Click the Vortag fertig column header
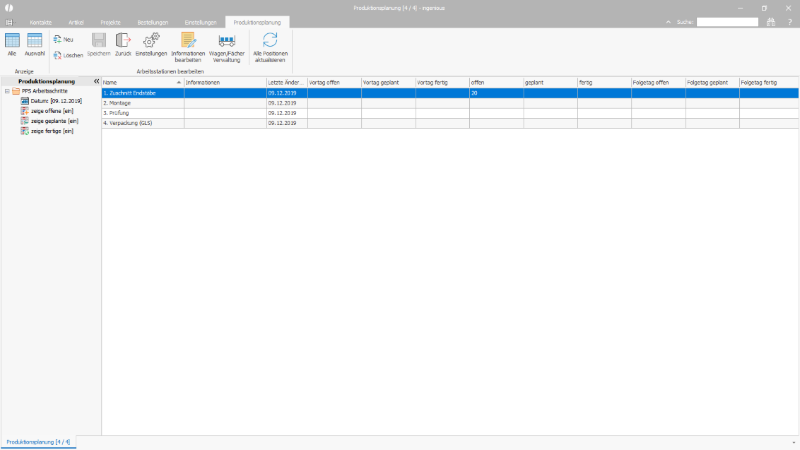Image resolution: width=800 pixels, height=450 pixels. pos(442,82)
